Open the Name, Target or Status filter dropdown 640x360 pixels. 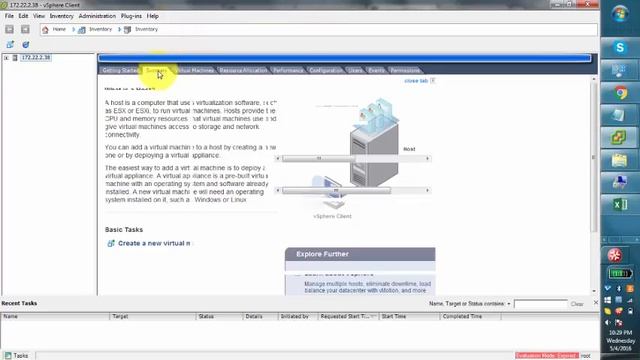[x=509, y=304]
